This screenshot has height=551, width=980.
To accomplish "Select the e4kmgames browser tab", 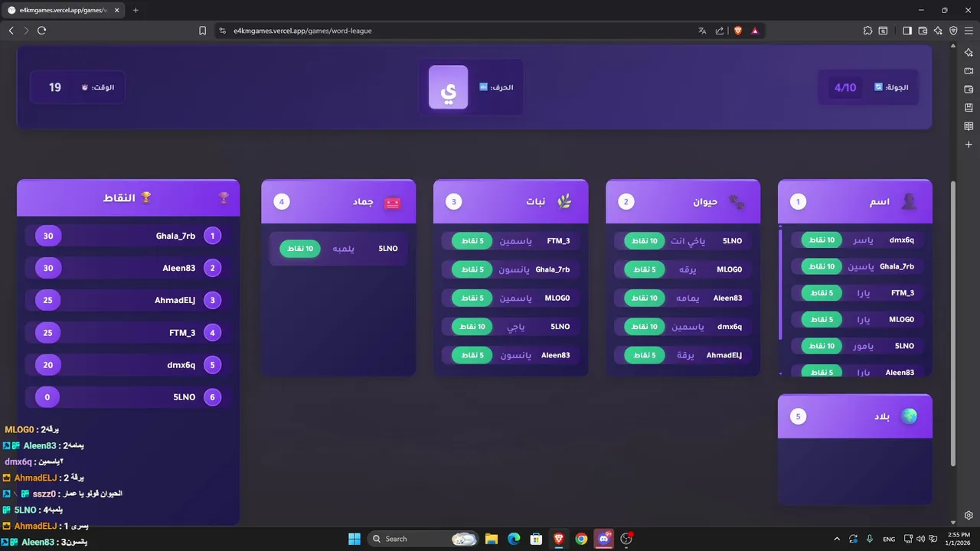I will click(64, 10).
